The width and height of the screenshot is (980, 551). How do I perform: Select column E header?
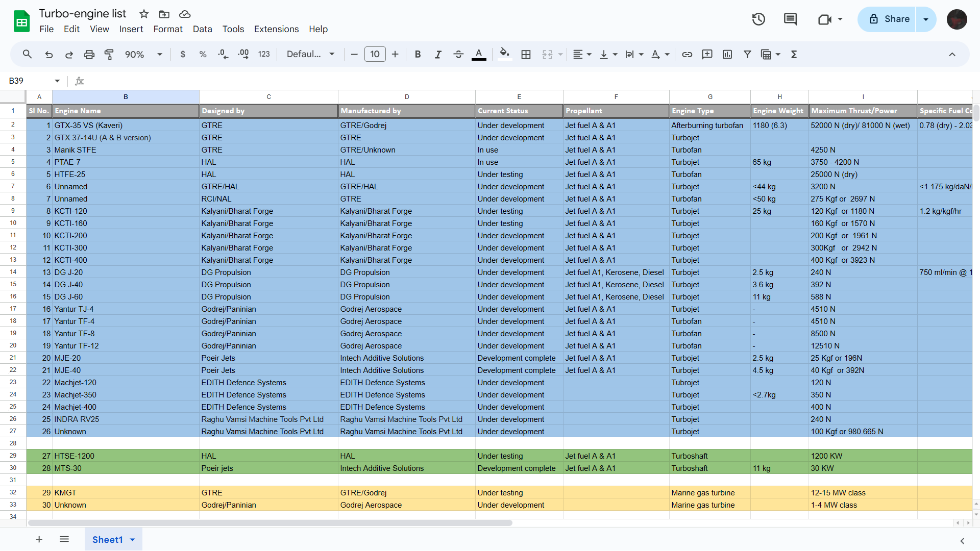pos(519,96)
